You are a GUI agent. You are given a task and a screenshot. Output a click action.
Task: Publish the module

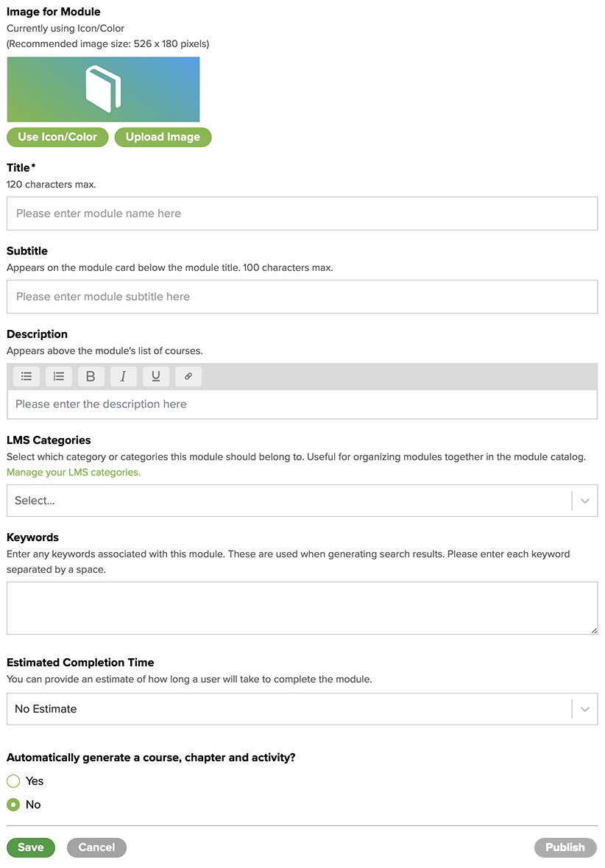pyautogui.click(x=565, y=847)
